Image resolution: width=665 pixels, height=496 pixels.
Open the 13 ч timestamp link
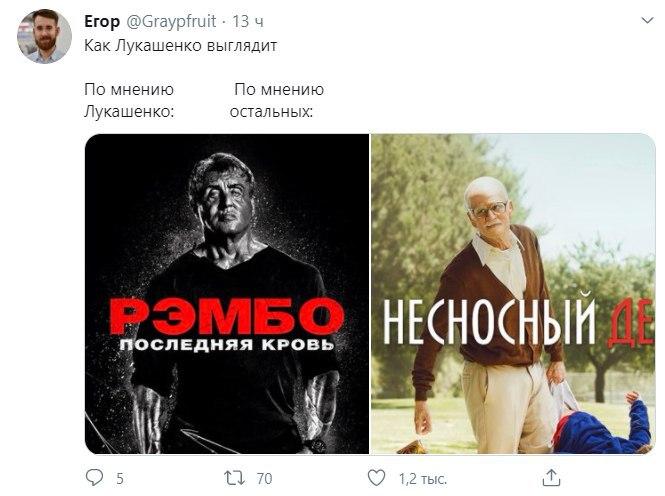tap(248, 22)
